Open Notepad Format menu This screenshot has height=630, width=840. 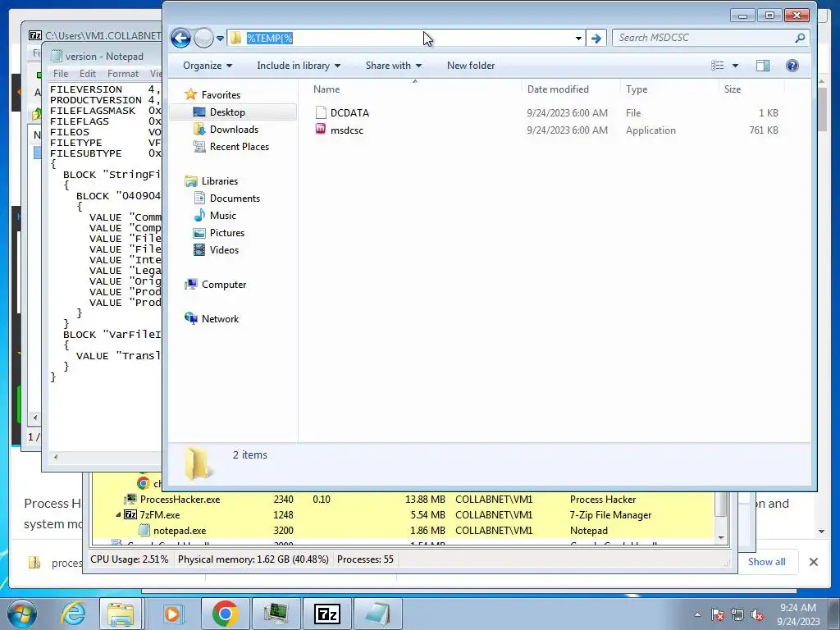(123, 73)
